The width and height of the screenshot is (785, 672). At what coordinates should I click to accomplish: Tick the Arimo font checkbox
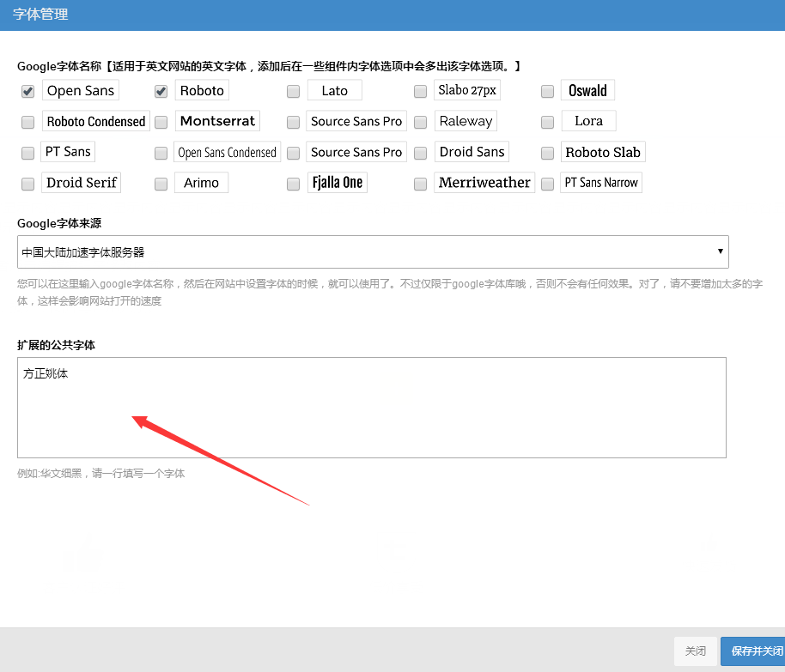[x=161, y=184]
